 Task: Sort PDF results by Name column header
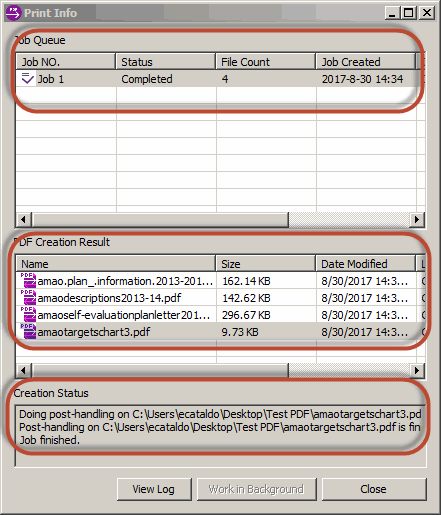click(116, 264)
